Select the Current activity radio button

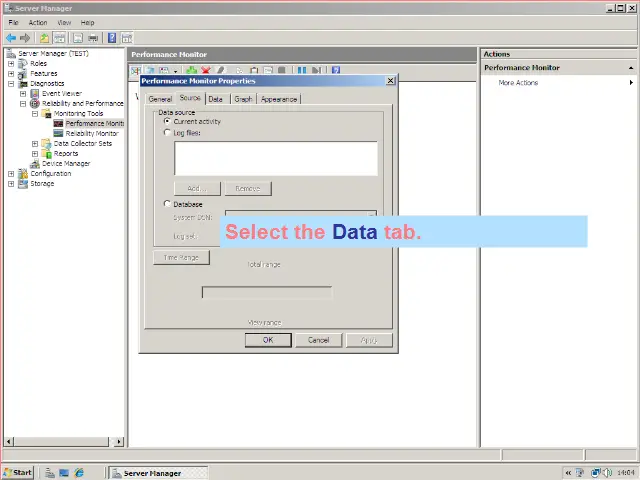tap(167, 121)
